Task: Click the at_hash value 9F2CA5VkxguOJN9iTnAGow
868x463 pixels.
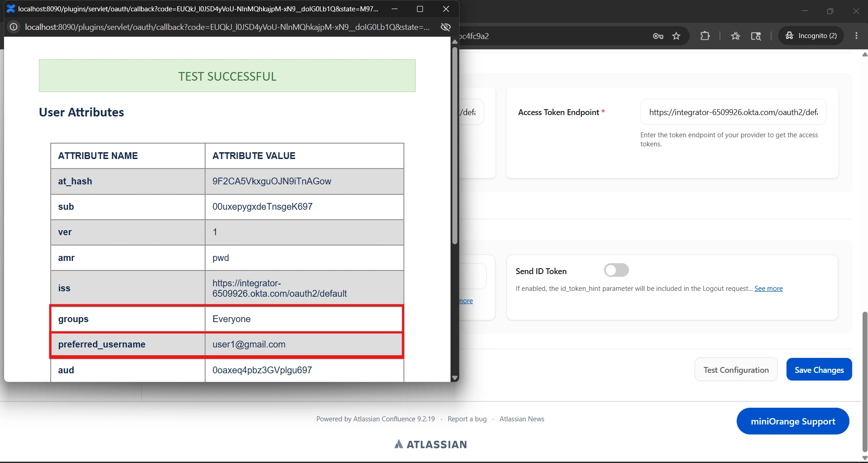Action: point(272,181)
